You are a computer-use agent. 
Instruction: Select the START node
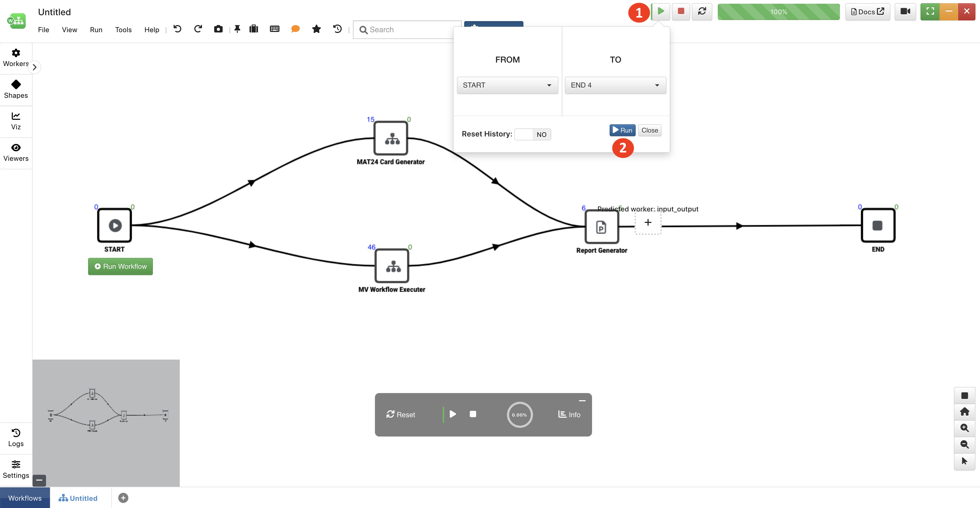coord(114,225)
